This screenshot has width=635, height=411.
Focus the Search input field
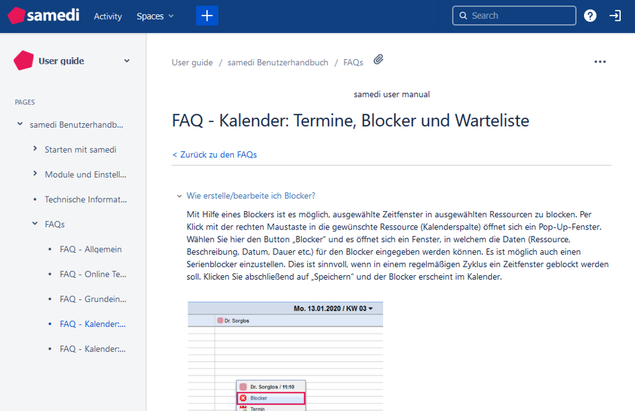[x=514, y=16]
